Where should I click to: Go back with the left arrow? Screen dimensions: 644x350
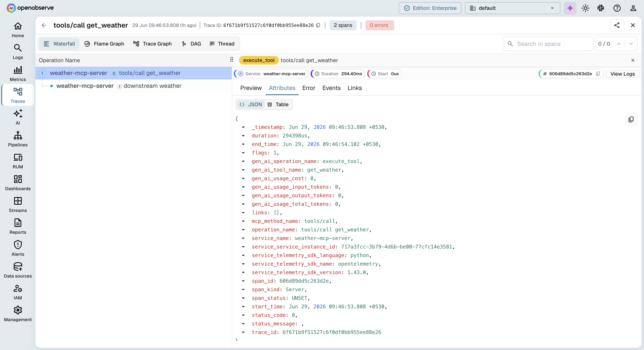(44, 25)
